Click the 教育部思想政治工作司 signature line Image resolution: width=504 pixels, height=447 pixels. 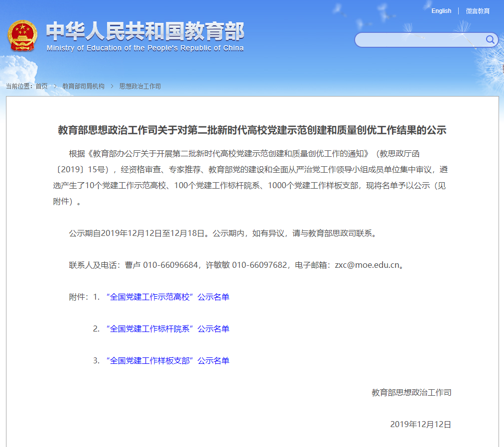click(x=411, y=393)
